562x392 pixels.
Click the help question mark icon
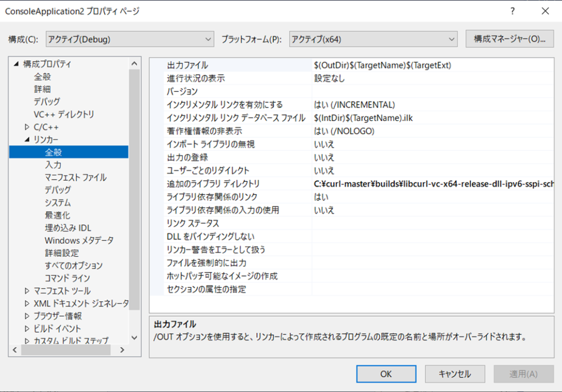(x=513, y=11)
